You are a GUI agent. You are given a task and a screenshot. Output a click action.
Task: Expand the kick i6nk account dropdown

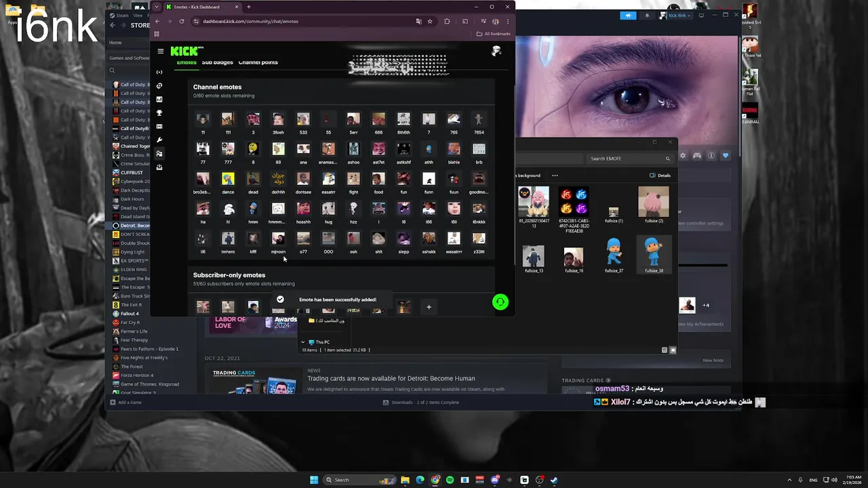pyautogui.click(x=681, y=15)
